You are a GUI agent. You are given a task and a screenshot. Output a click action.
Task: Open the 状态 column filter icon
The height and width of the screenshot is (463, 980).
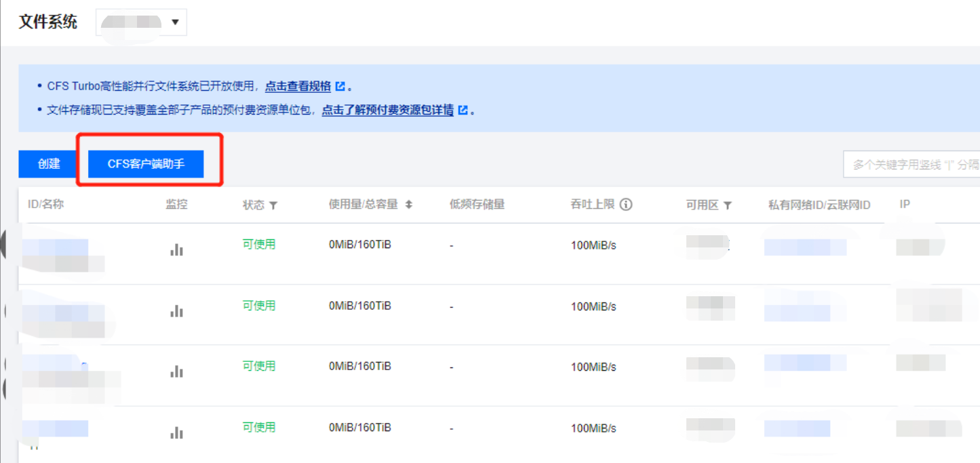tap(273, 205)
